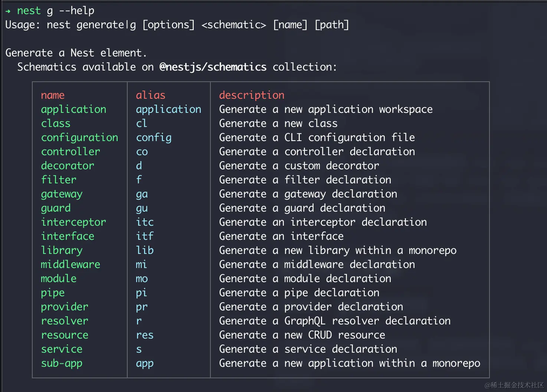The image size is (547, 392).
Task: Click 'Generate an interceptor declaration' description
Action: pyautogui.click(x=323, y=222)
